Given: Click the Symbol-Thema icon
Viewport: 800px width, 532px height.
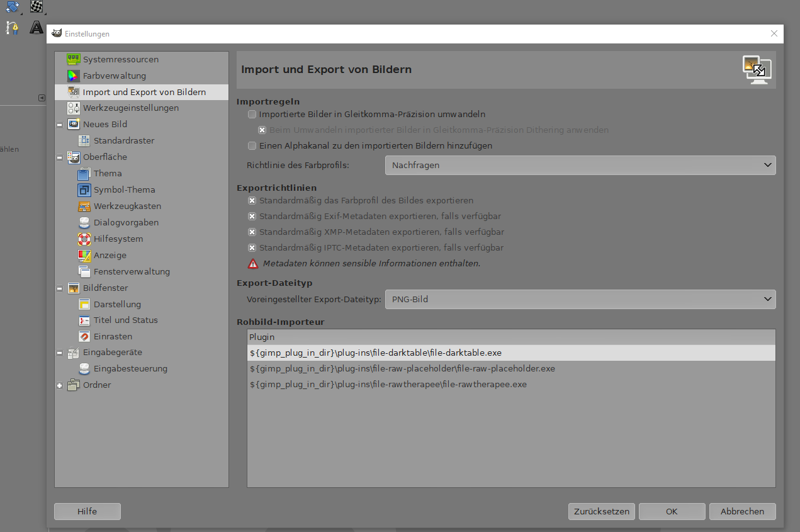Looking at the screenshot, I should click(84, 190).
